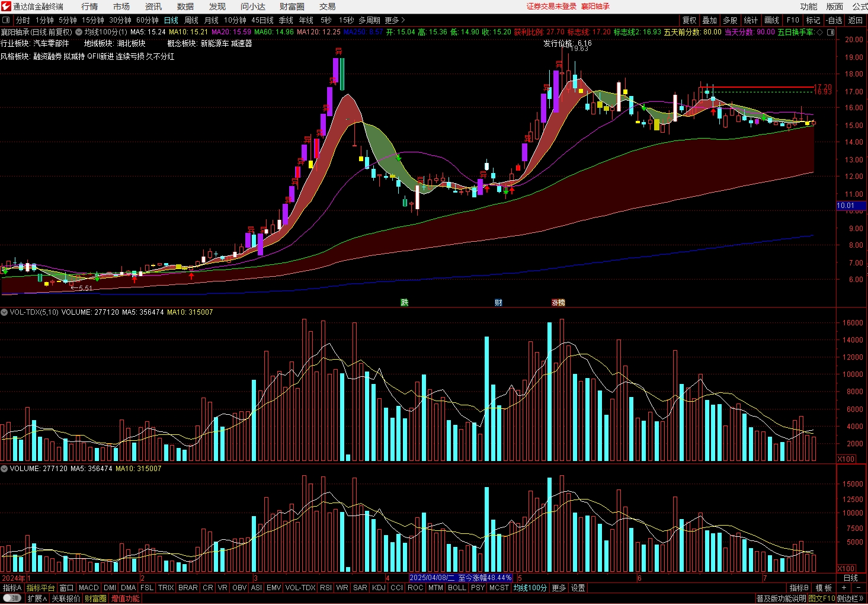
Task: Collapse the VOL-TDX indicator panel arrow
Action: pyautogui.click(x=4, y=312)
